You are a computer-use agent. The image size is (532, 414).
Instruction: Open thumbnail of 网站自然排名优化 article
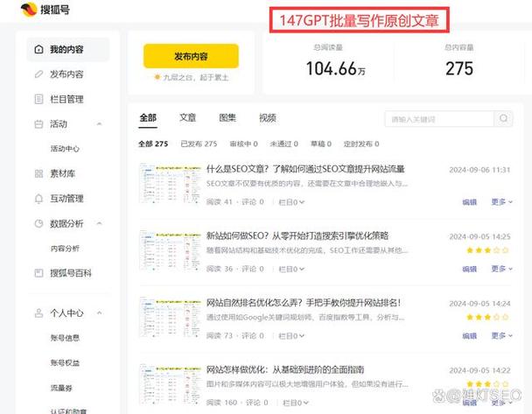170,317
